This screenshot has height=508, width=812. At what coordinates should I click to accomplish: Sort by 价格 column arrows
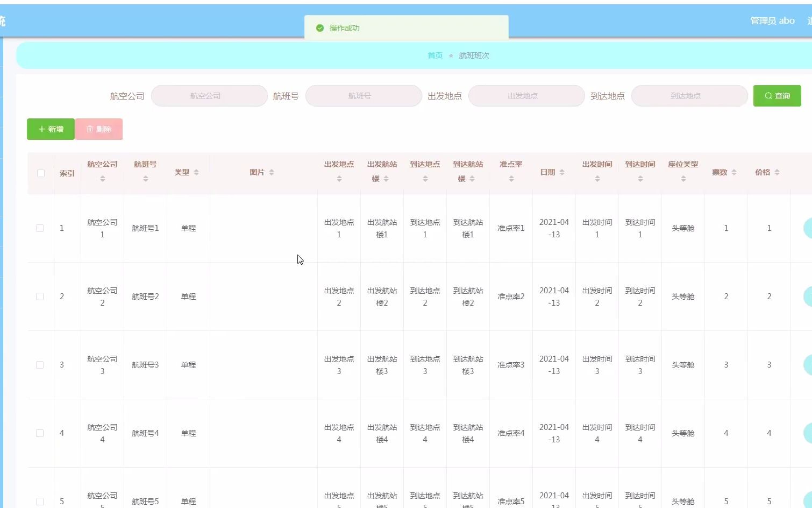(x=777, y=172)
